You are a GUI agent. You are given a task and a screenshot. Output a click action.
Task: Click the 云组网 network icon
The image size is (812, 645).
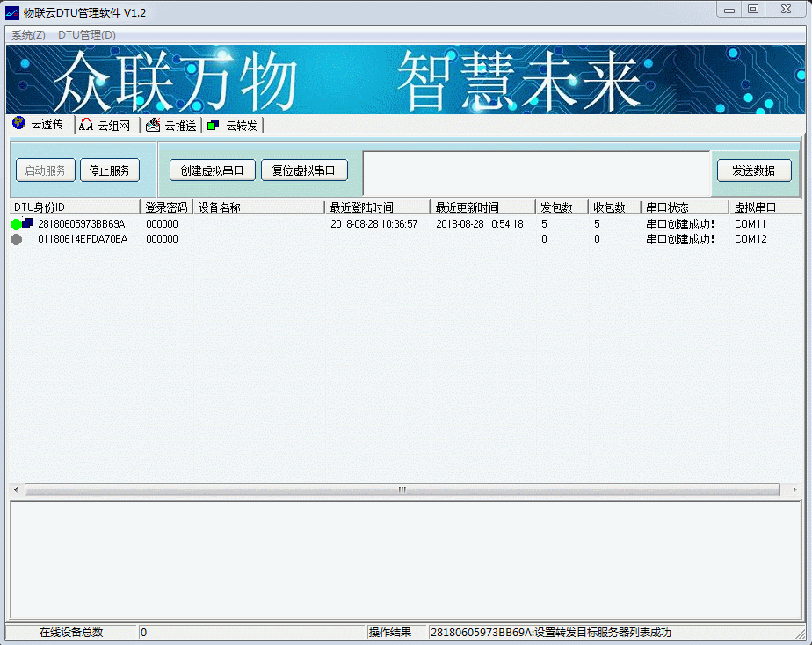pos(85,124)
